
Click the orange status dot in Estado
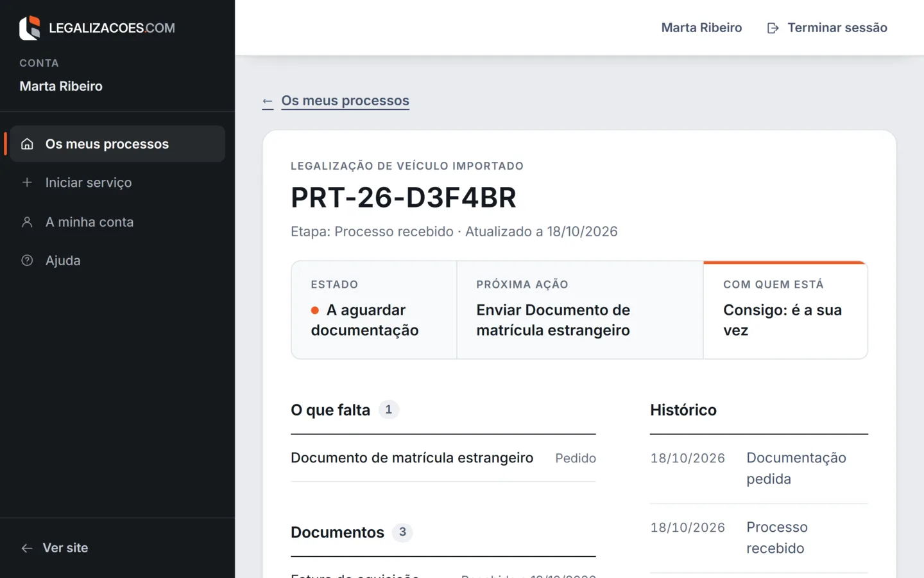tap(315, 310)
